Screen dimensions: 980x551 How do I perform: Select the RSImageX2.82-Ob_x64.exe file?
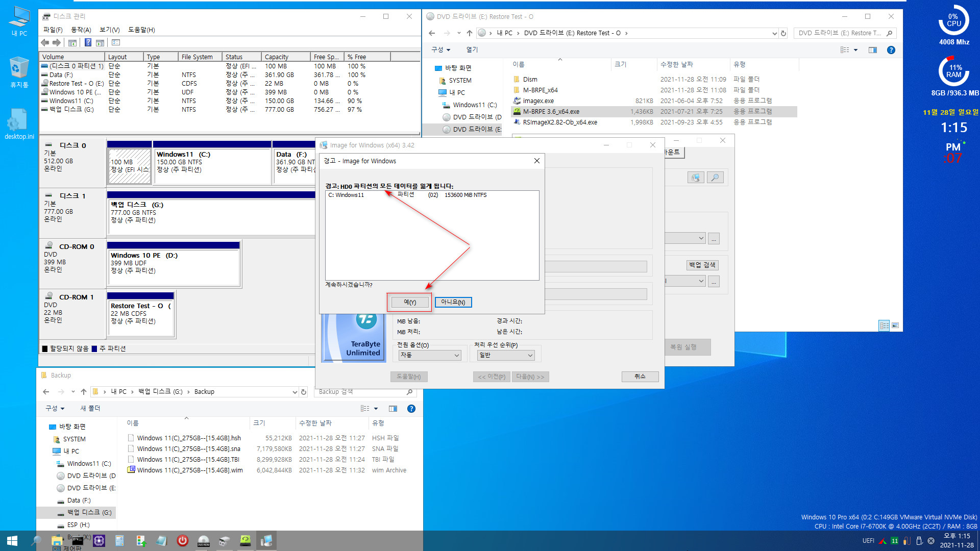tap(560, 122)
